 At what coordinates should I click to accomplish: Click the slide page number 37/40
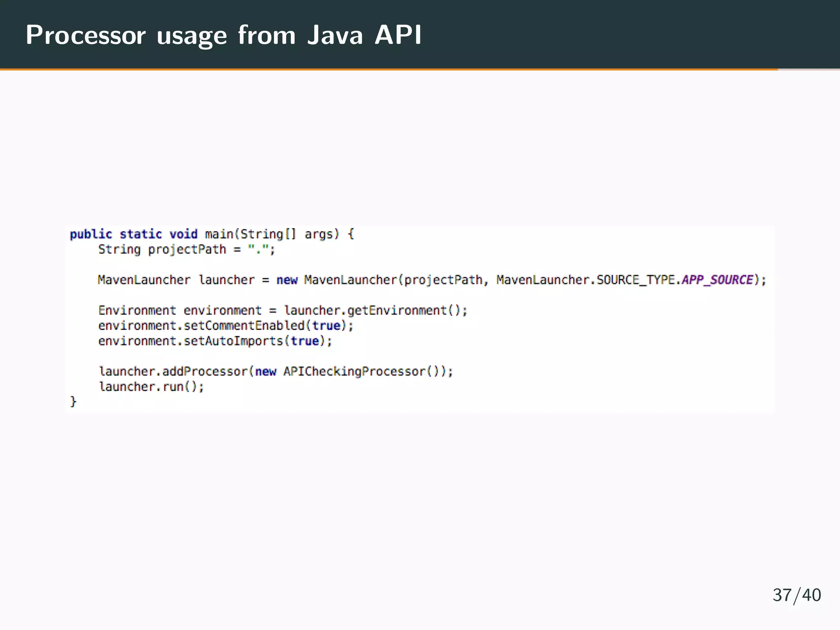797,595
